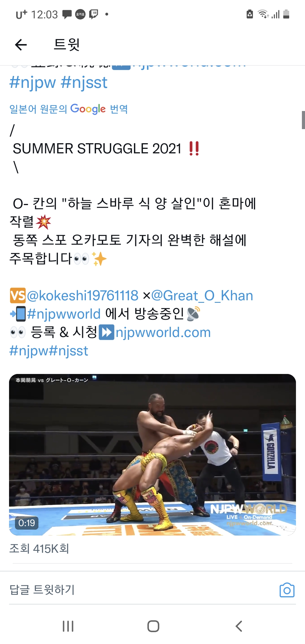Tap the back arrow in the header
305x644 pixels.
(21, 45)
